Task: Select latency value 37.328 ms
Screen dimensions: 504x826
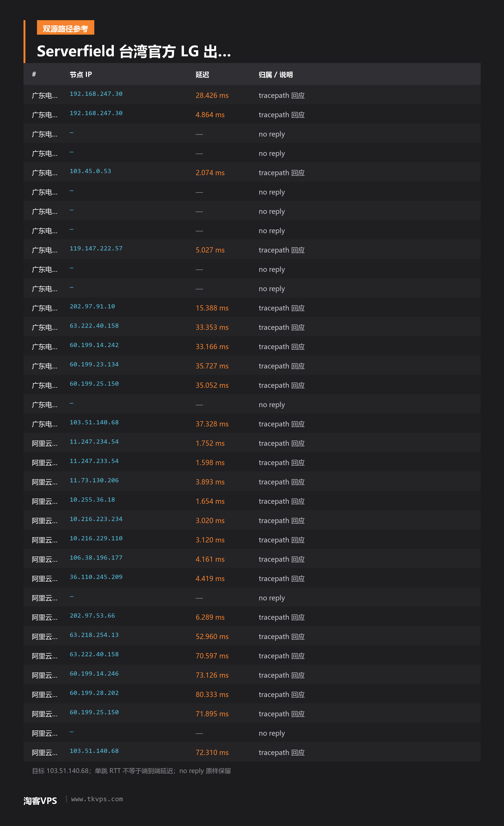Action: pos(212,424)
